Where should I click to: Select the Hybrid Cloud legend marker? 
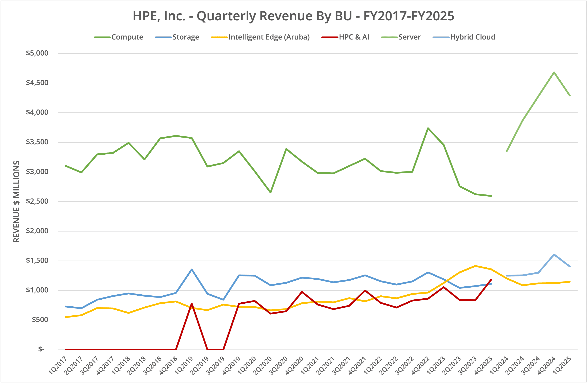(441, 37)
